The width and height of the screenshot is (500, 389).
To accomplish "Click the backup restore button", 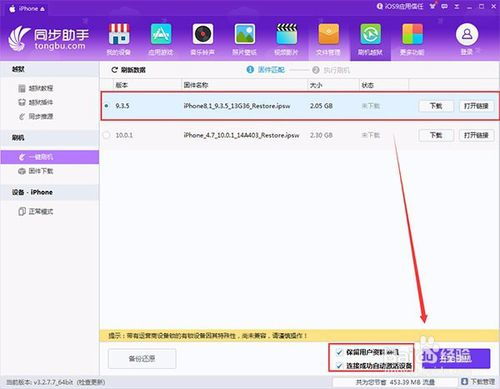I will 142,359.
